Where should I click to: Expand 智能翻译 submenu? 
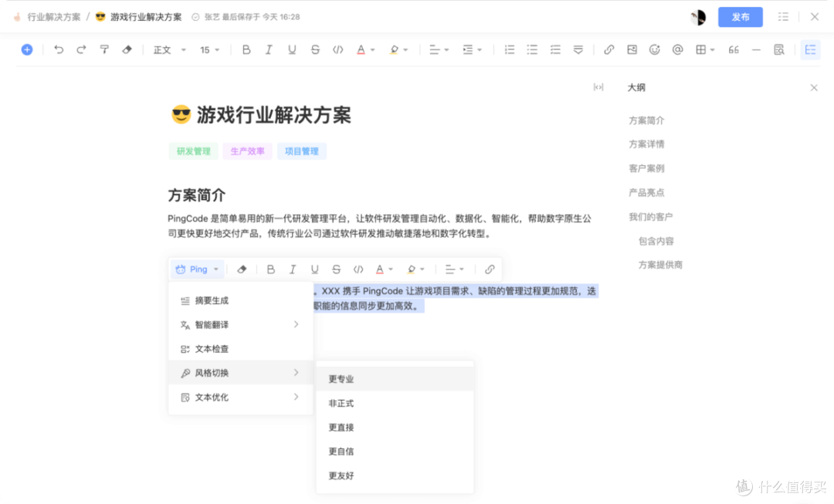click(240, 325)
